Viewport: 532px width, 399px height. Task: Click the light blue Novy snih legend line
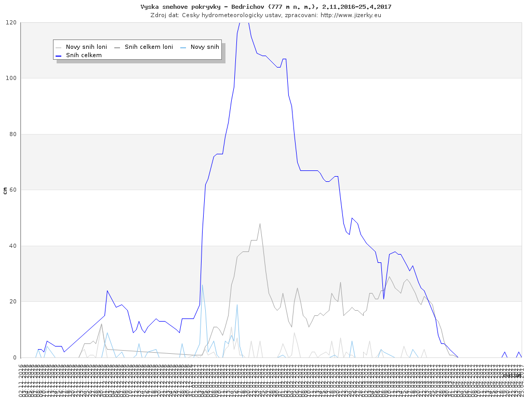tap(183, 47)
